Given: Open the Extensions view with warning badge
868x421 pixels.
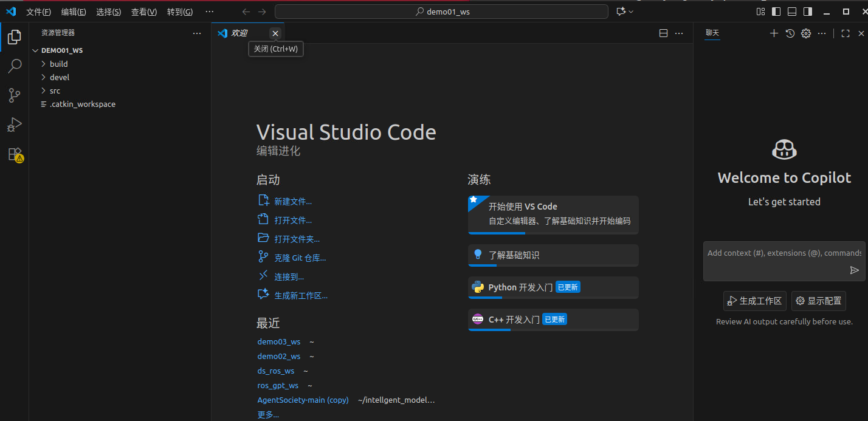Looking at the screenshot, I should pos(15,154).
